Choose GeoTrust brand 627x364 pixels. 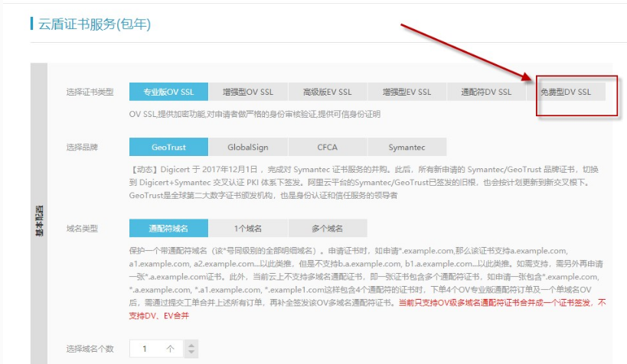(168, 147)
